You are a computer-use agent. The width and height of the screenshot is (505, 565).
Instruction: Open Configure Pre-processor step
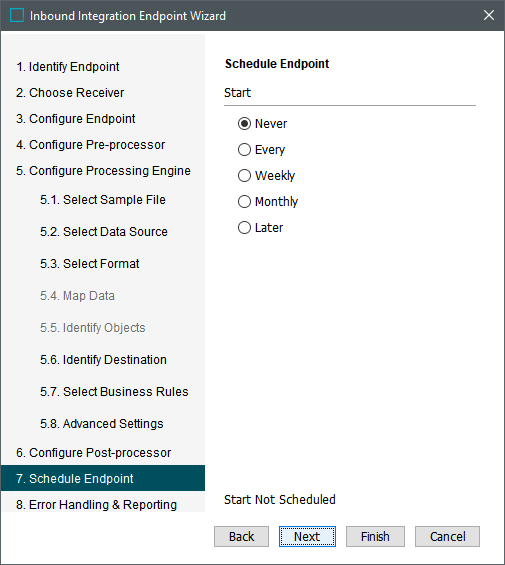90,144
